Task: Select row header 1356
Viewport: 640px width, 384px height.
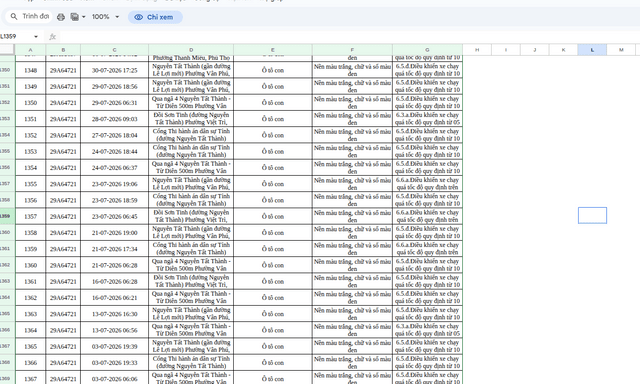Action: tap(7, 167)
